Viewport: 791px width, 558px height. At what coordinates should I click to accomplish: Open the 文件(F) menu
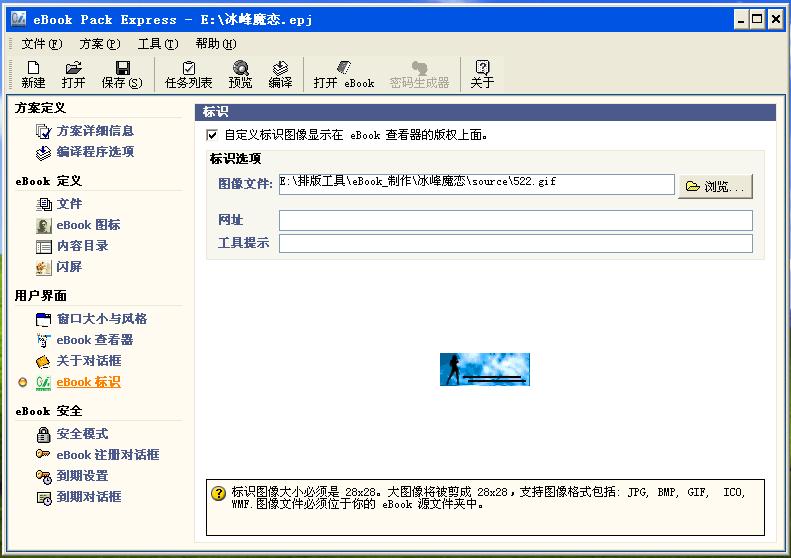[41, 44]
